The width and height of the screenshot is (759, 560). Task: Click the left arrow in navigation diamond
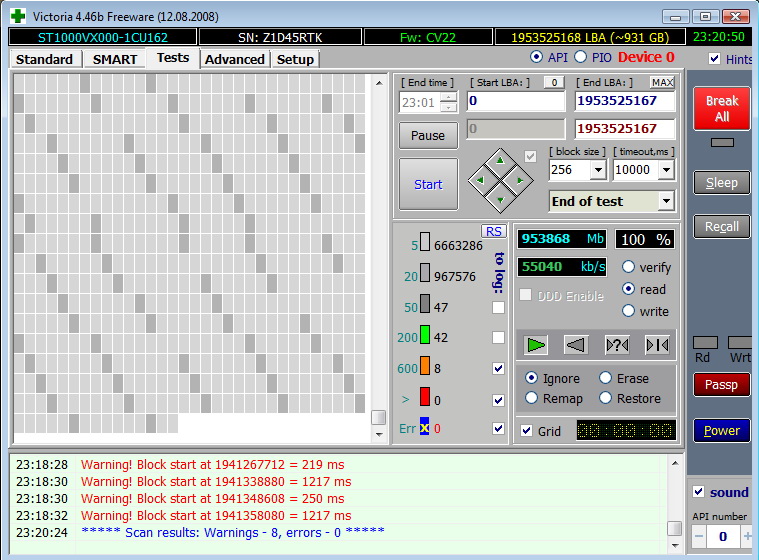point(480,181)
